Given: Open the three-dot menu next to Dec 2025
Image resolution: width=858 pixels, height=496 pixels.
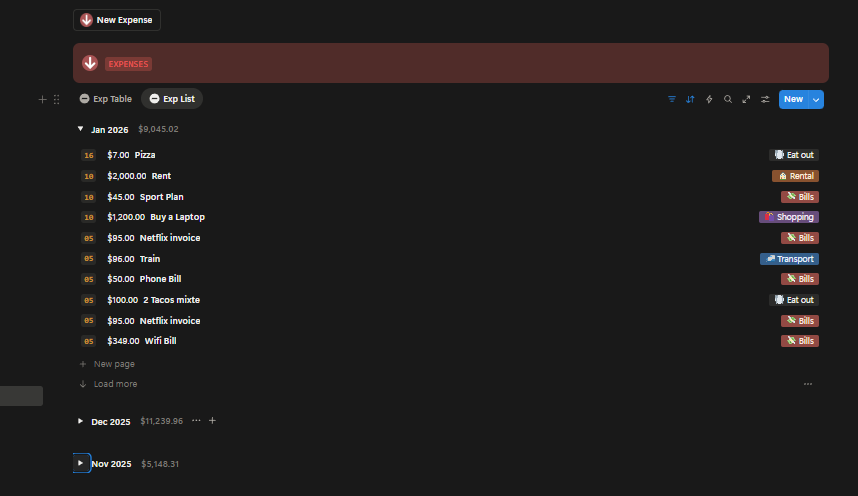Looking at the screenshot, I should (196, 420).
